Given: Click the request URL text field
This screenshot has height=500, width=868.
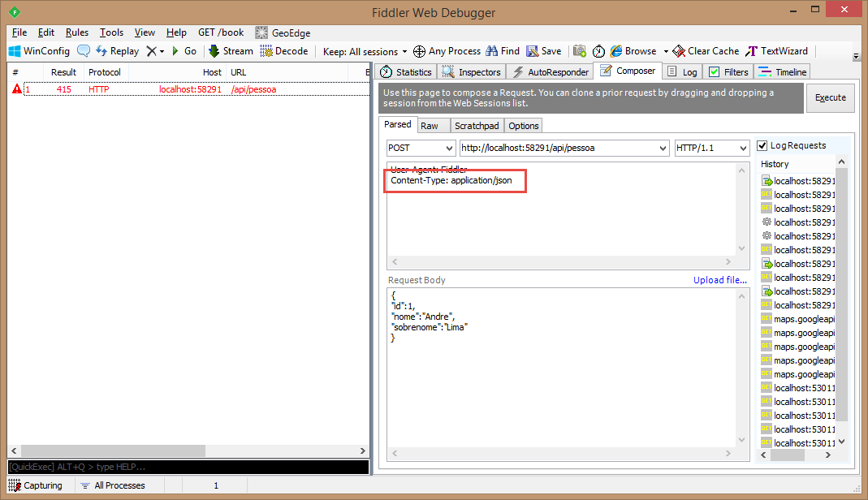Looking at the screenshot, I should pyautogui.click(x=558, y=148).
